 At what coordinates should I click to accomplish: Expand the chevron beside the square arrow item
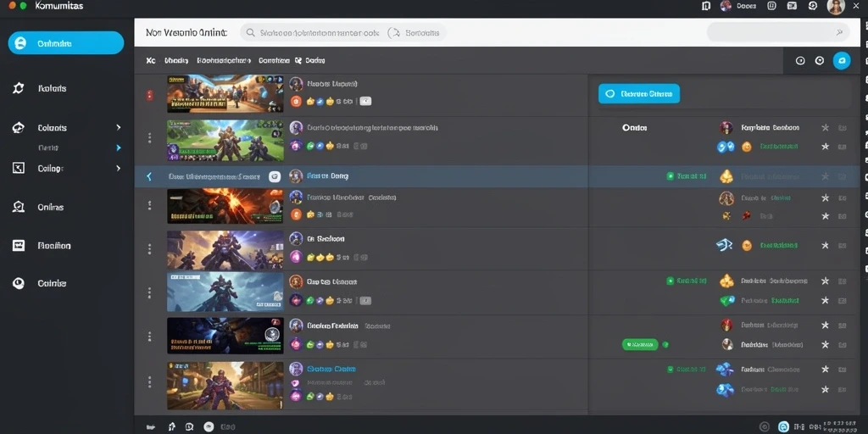click(x=118, y=168)
